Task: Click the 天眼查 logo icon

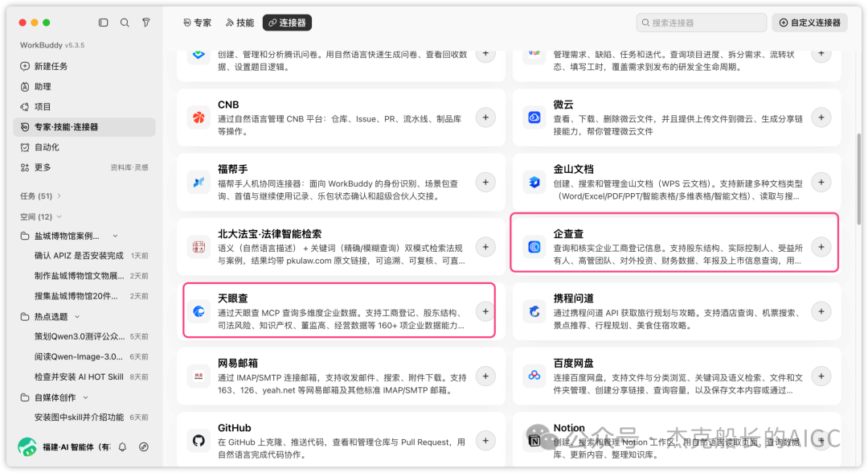Action: [x=199, y=312]
